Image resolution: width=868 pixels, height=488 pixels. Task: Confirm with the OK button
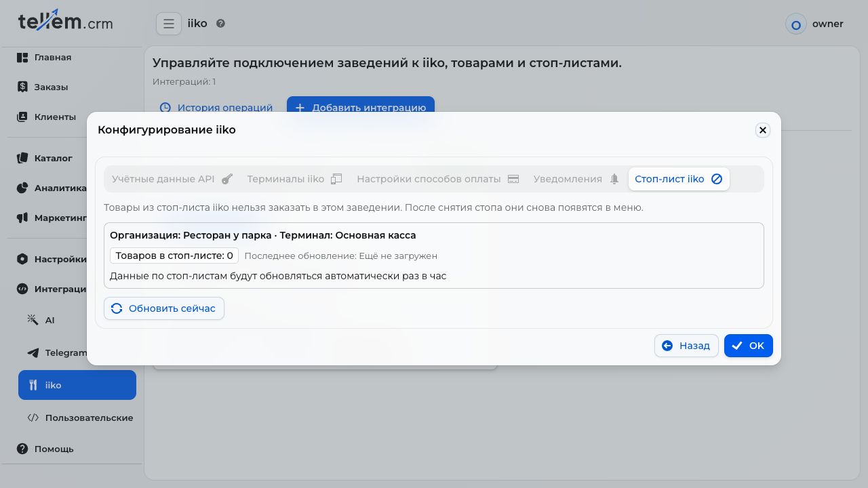click(x=749, y=346)
